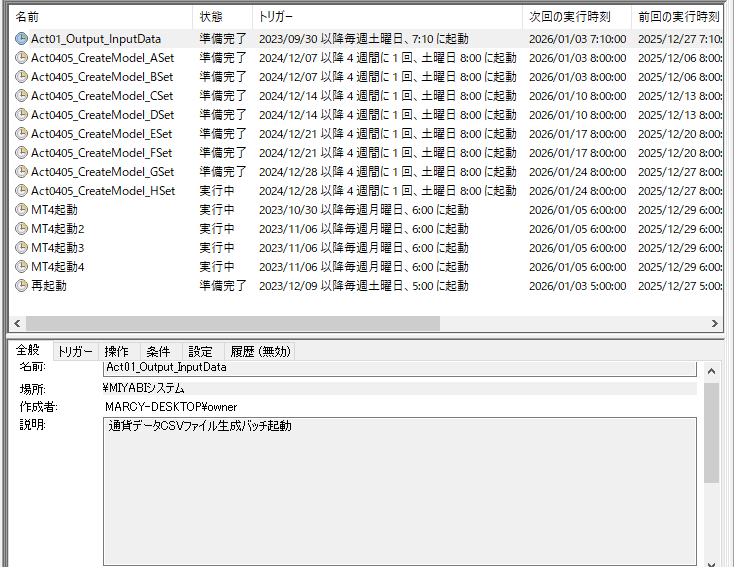This screenshot has height=567, width=734.
Task: Select the MT4起動 task name
Action: pyautogui.click(x=54, y=210)
